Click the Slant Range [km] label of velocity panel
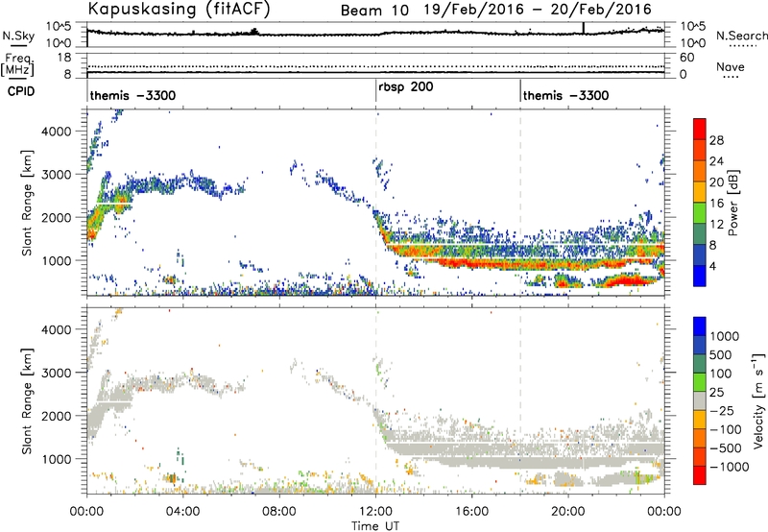Image resolution: width=768 pixels, height=532 pixels. 27,400
